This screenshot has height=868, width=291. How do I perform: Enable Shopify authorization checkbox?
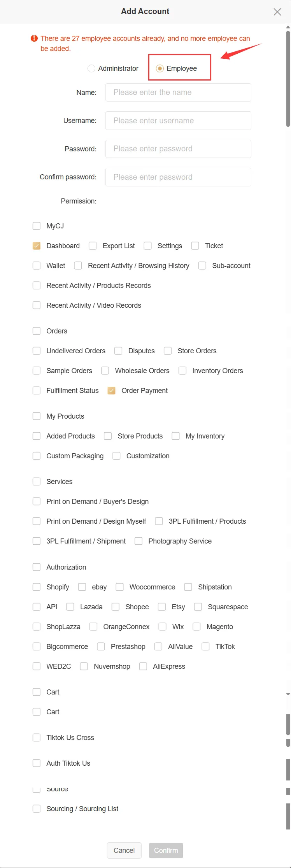click(37, 587)
